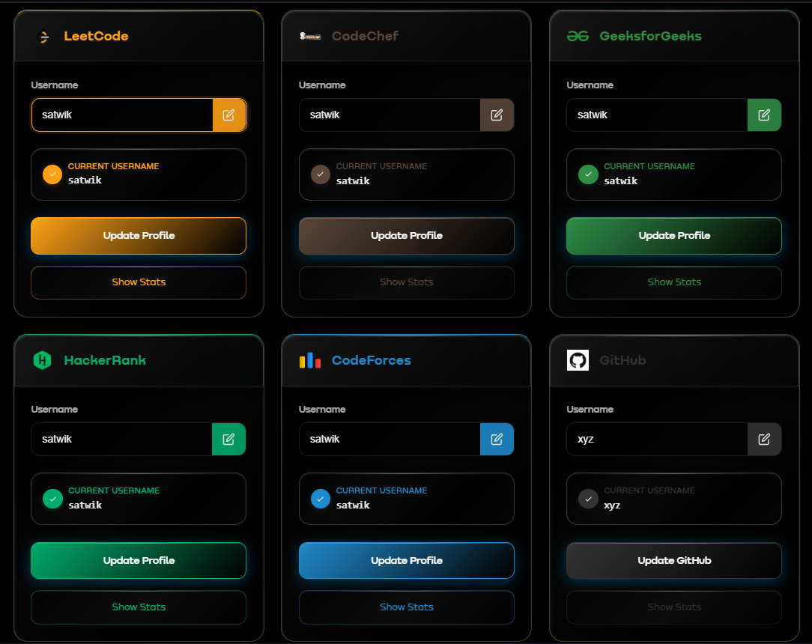The height and width of the screenshot is (644, 812).
Task: Click the LeetCode logo icon
Action: point(43,36)
